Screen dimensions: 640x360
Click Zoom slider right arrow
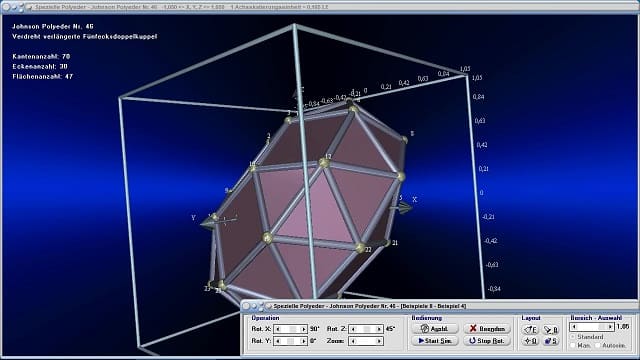pyautogui.click(x=379, y=341)
